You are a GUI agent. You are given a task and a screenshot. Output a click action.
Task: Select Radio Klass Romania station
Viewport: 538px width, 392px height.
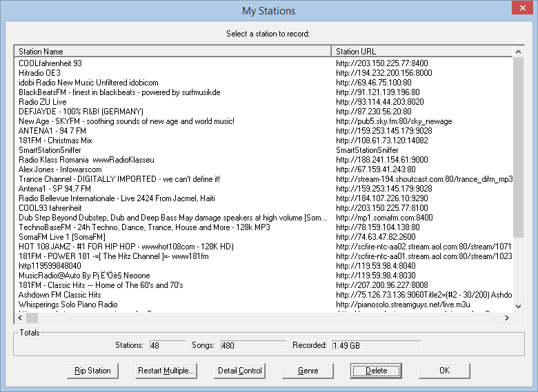86,160
